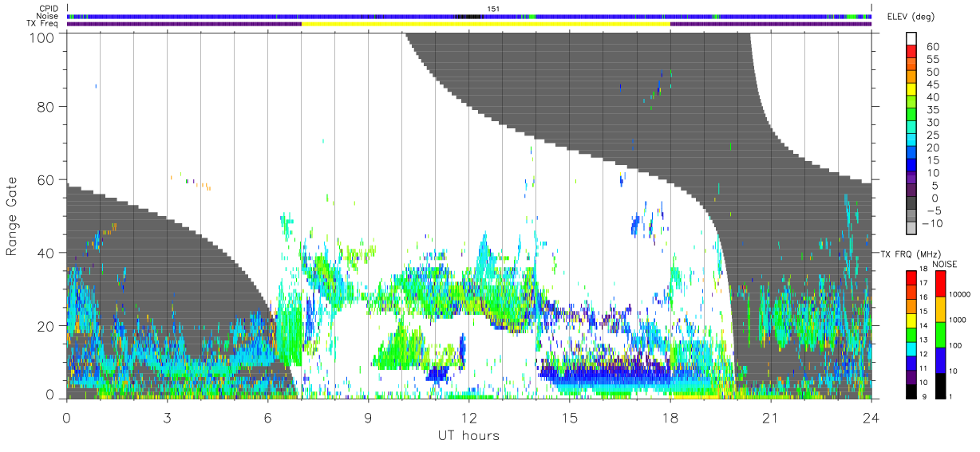Click the '20' Range Gate axis tick label
Image resolution: width=980 pixels, height=452 pixels.
pos(47,326)
